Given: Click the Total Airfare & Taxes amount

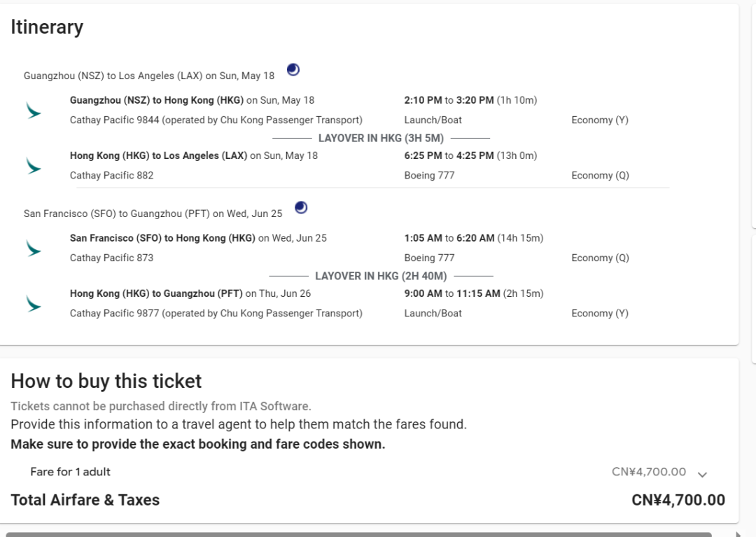Looking at the screenshot, I should (x=678, y=500).
